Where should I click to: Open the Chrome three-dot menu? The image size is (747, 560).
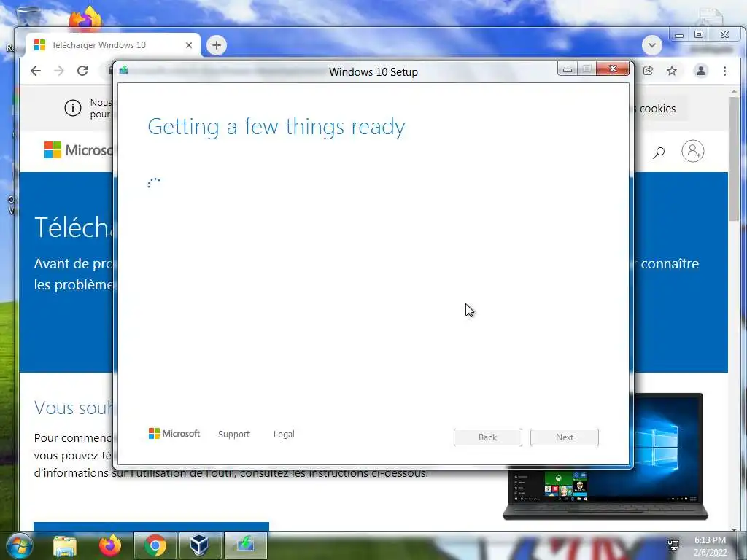pos(724,71)
